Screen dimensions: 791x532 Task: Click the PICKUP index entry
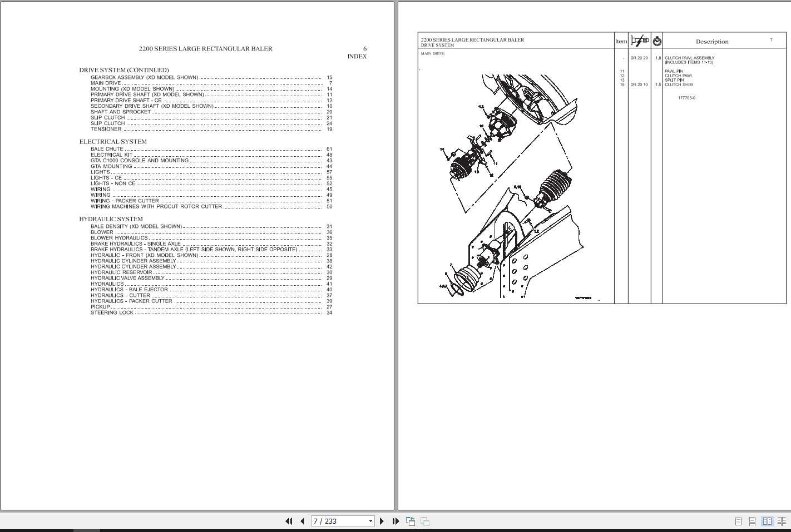coord(211,307)
